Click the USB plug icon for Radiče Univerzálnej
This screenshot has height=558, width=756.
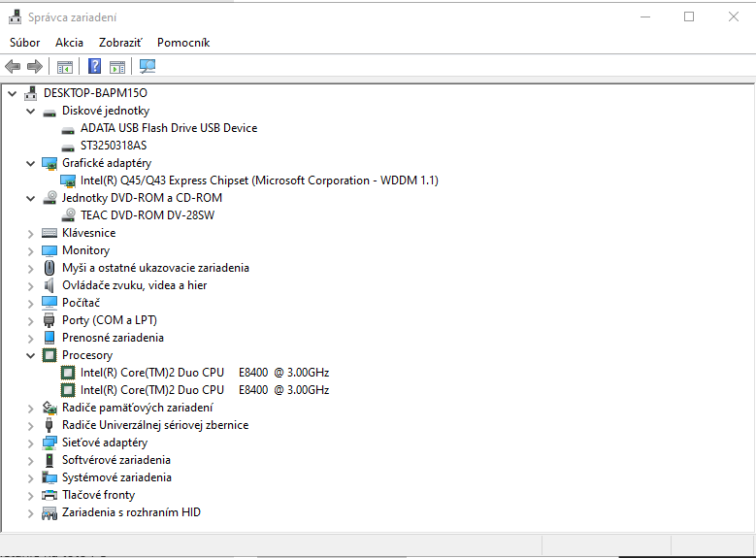pyautogui.click(x=49, y=425)
